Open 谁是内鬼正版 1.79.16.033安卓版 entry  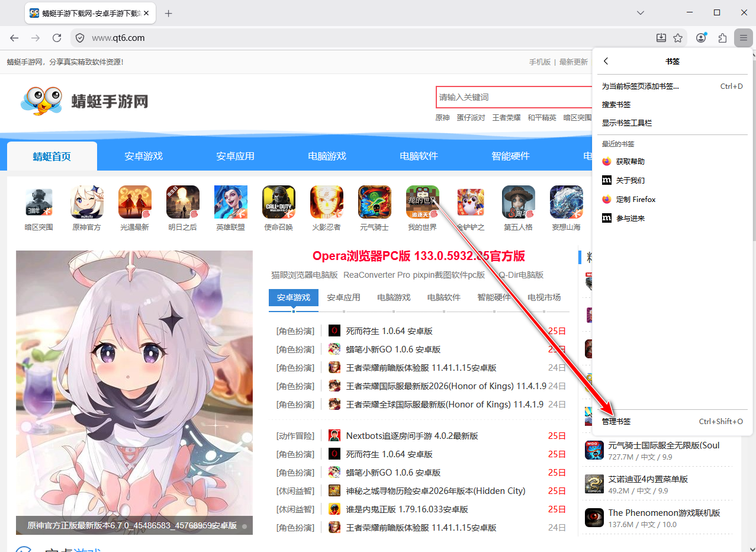(x=407, y=509)
